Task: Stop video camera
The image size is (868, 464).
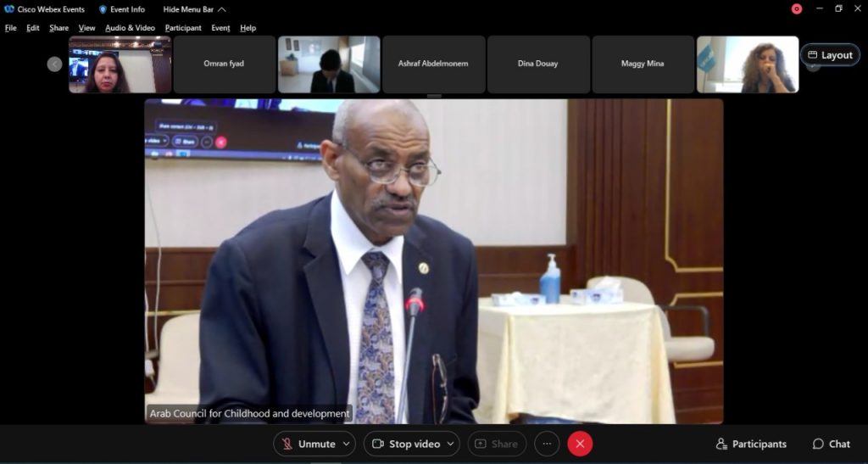Action: (x=406, y=444)
